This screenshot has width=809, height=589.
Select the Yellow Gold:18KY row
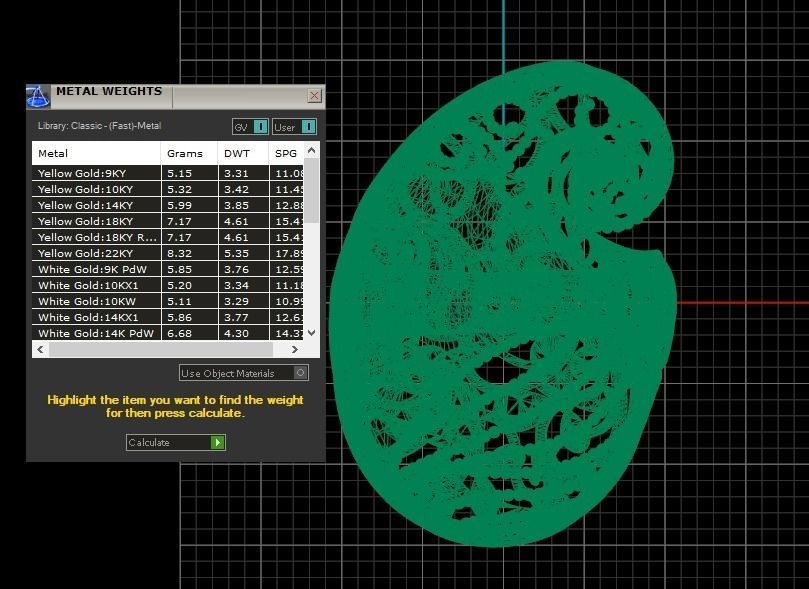coord(168,221)
